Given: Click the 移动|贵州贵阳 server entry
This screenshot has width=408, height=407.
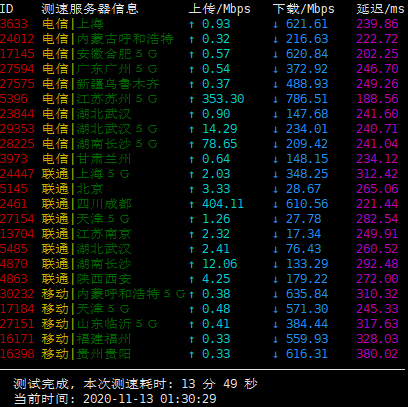Looking at the screenshot, I should point(86,354).
